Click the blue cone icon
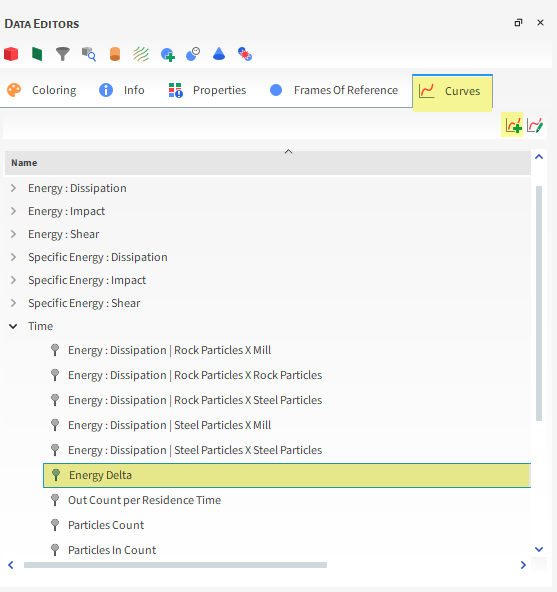 (x=219, y=54)
